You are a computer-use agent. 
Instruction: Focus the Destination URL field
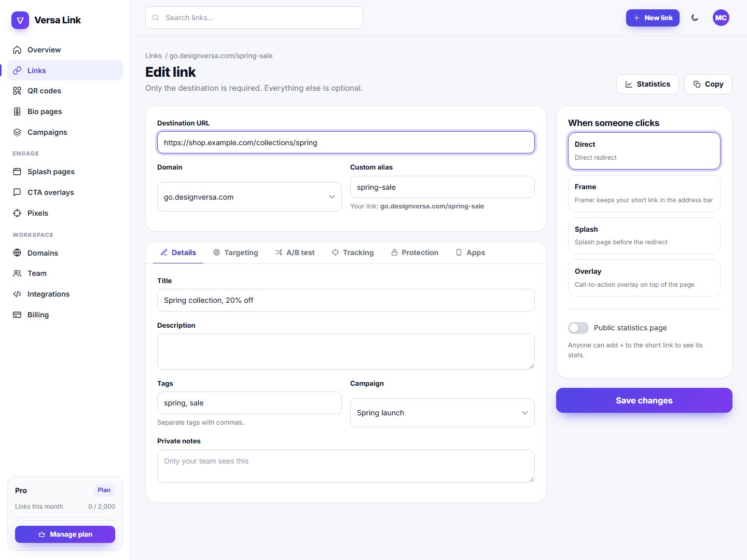click(346, 143)
